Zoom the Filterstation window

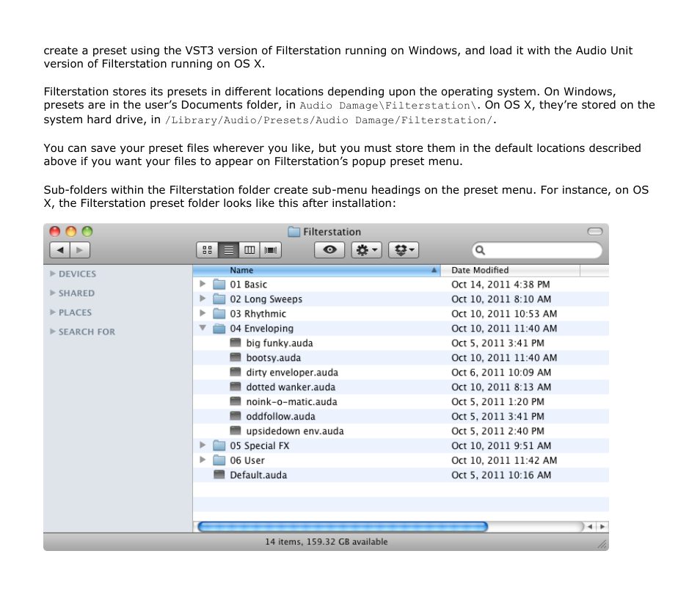[x=87, y=231]
